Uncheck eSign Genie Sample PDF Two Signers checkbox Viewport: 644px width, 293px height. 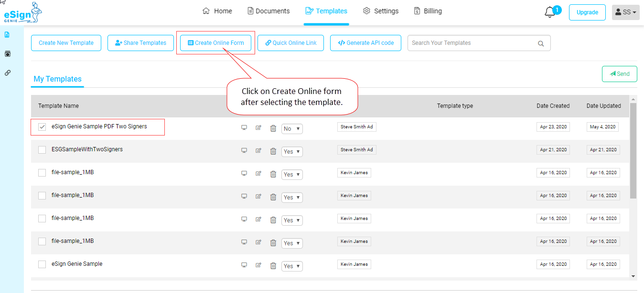pos(42,127)
